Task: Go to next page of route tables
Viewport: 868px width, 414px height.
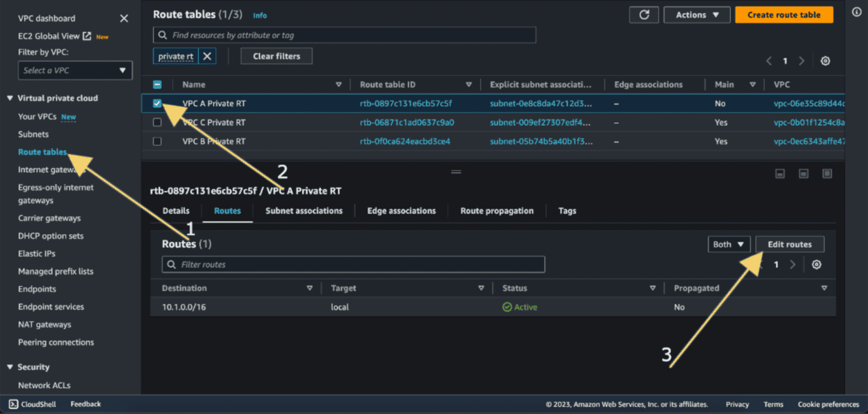Action: [x=801, y=61]
